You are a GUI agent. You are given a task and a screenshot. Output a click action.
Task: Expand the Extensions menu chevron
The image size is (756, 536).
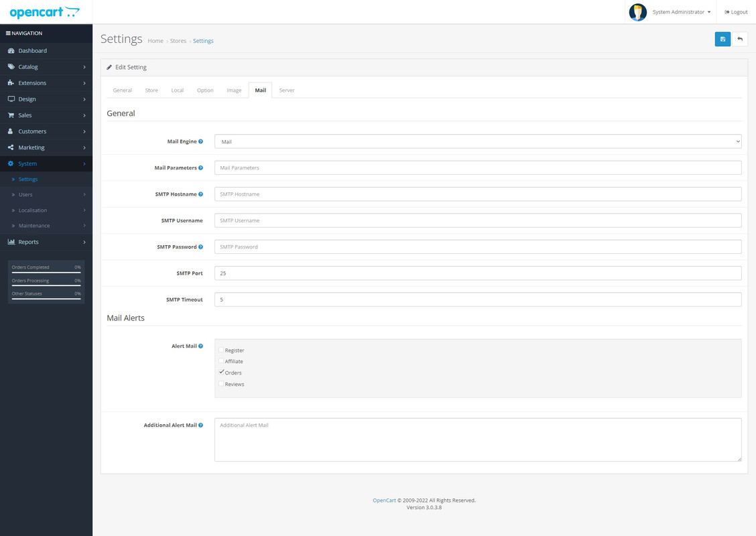tap(84, 83)
